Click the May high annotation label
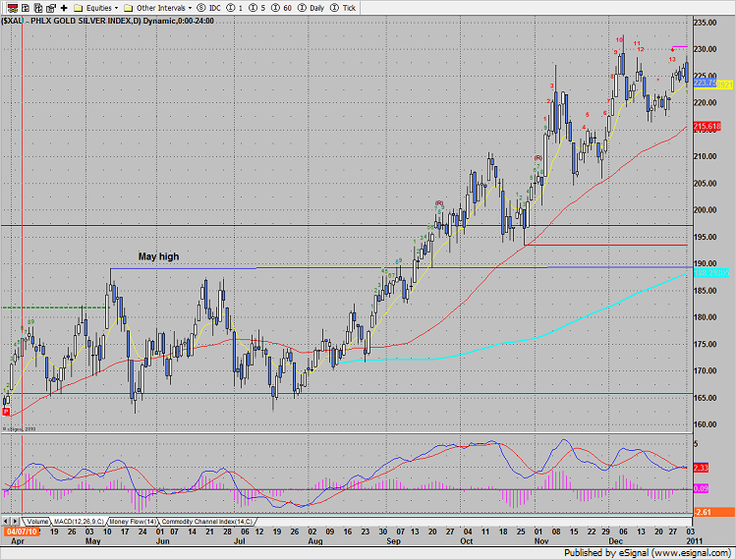Image resolution: width=736 pixels, height=560 pixels. click(x=158, y=256)
